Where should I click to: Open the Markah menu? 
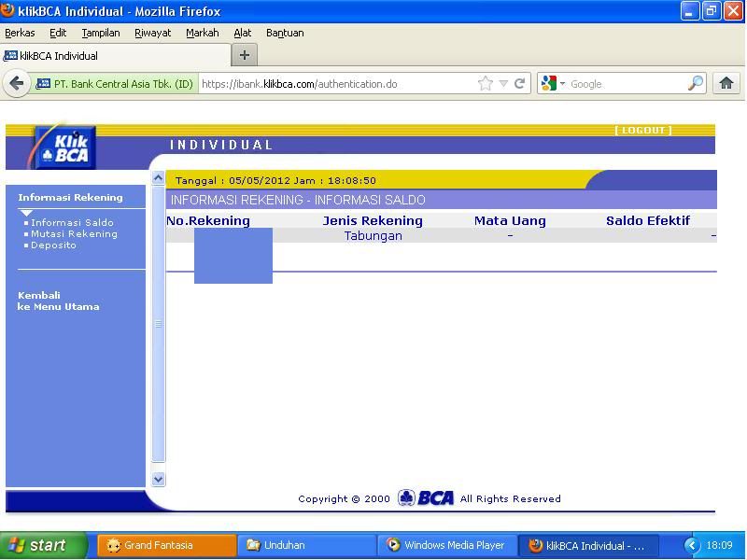point(203,33)
